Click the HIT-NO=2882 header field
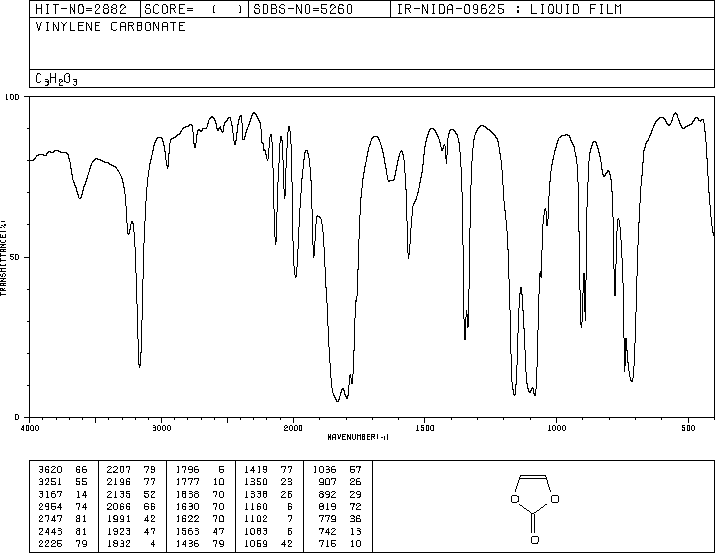This screenshot has width=715, height=553. tap(81, 9)
